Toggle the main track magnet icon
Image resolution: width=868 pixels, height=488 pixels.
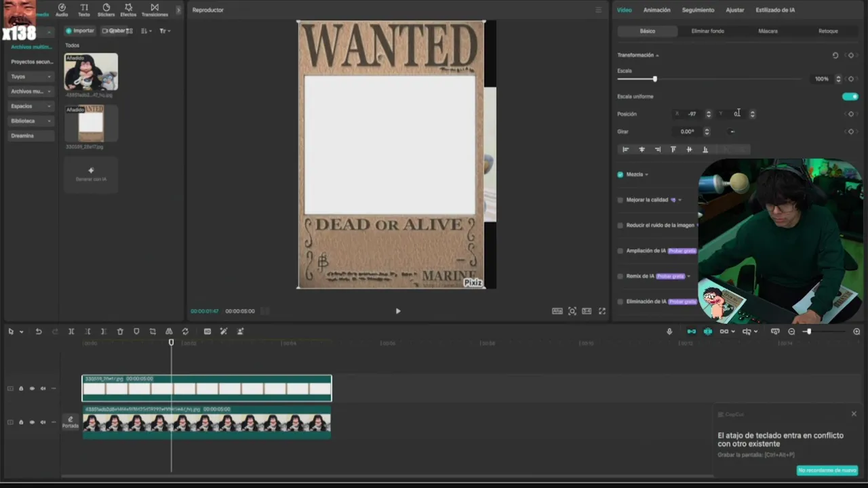coord(691,331)
